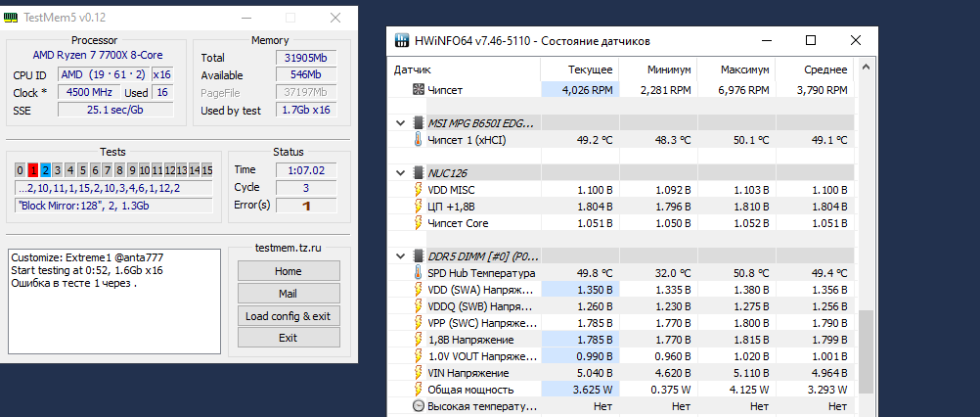Click the lightning icon for Чипсет Core
980x417 pixels.
419,223
